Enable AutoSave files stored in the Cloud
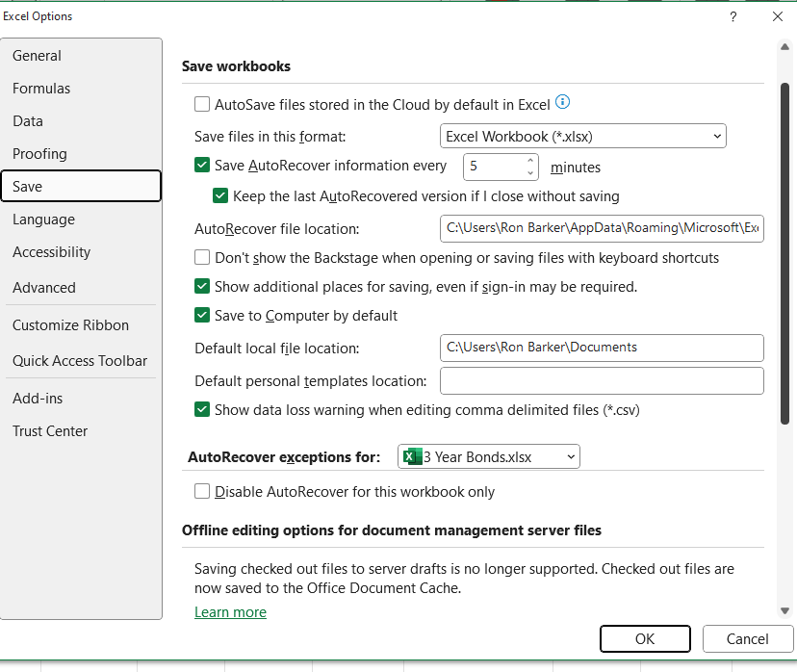This screenshot has width=797, height=672. pos(202,104)
